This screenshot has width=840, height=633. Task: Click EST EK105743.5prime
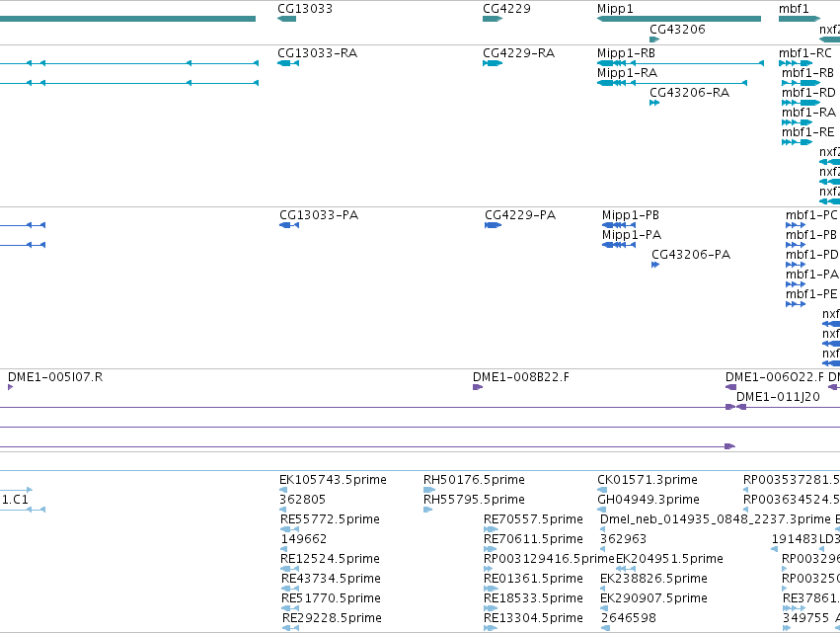[x=333, y=480]
